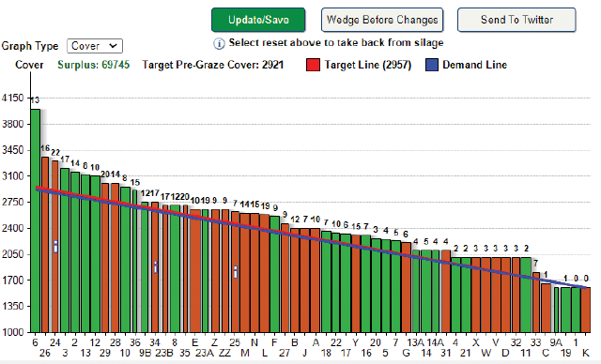The width and height of the screenshot is (601, 364).
Task: Click the x-axis label W
Action: point(486,353)
